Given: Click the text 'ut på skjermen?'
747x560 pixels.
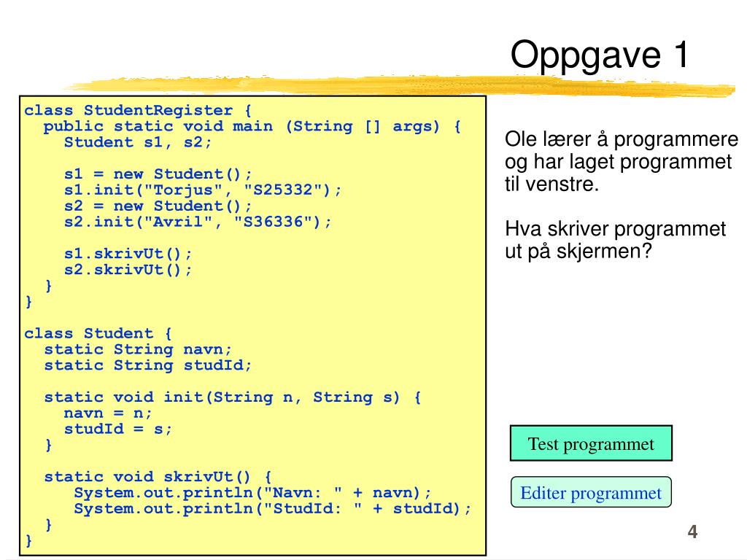Looking at the screenshot, I should pyautogui.click(x=578, y=252).
